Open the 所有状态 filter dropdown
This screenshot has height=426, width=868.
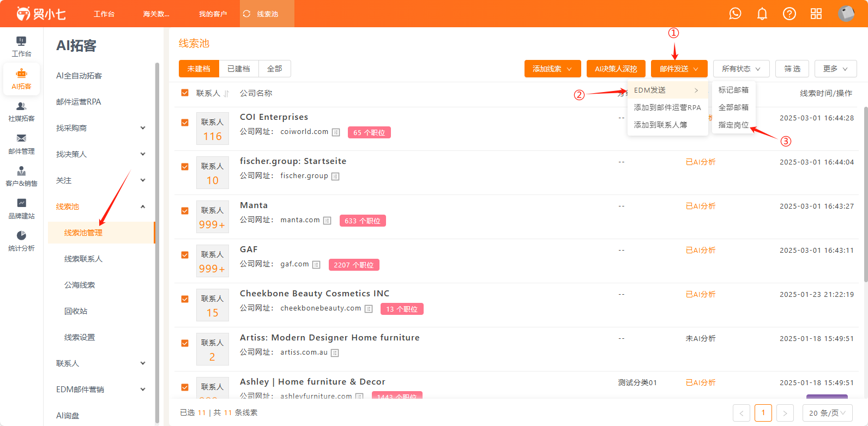coord(742,69)
